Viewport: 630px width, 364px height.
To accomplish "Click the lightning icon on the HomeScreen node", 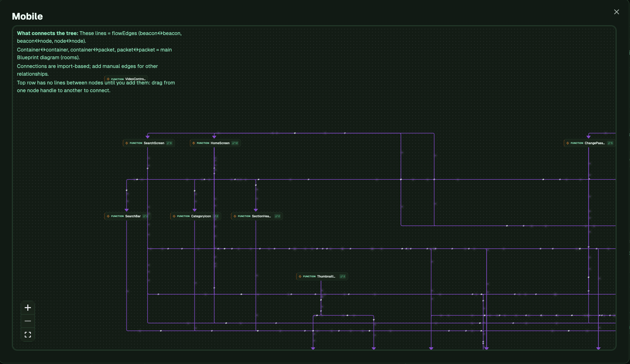I will point(194,143).
